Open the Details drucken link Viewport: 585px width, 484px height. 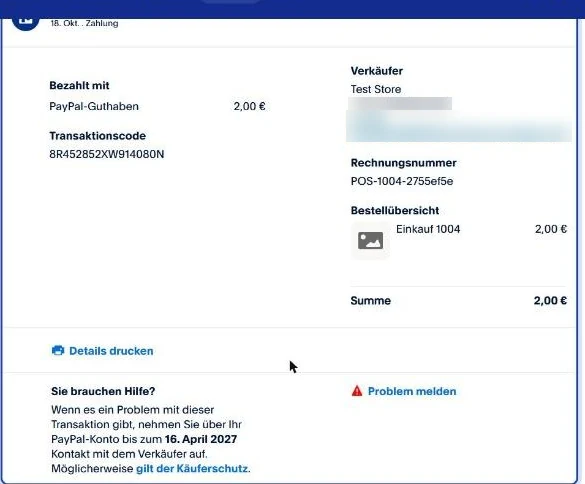[111, 351]
